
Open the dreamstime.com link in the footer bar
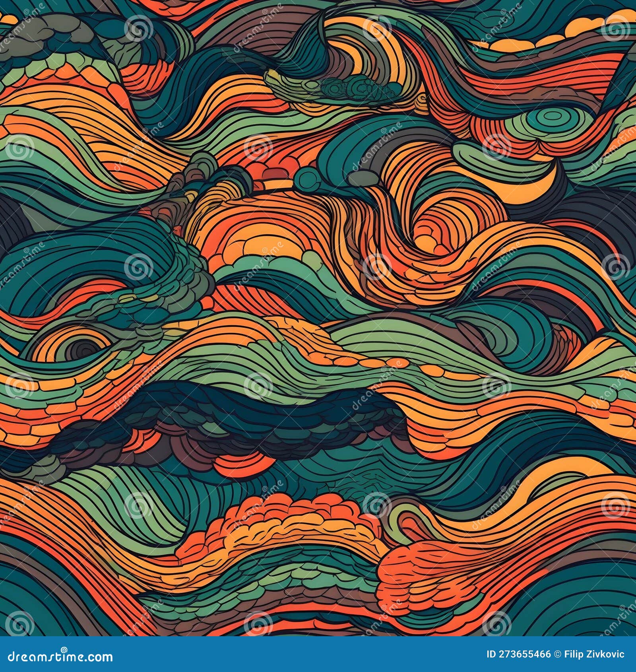tap(60, 655)
